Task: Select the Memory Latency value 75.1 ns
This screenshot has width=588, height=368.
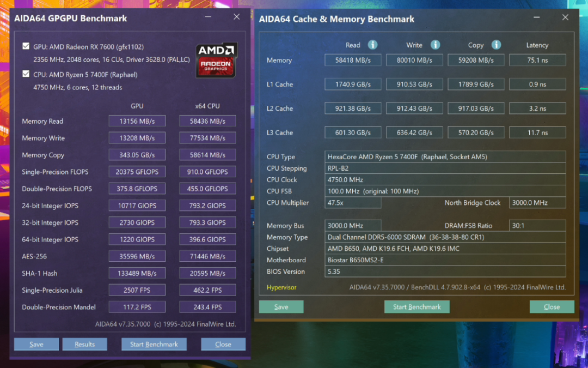Action: pos(537,60)
